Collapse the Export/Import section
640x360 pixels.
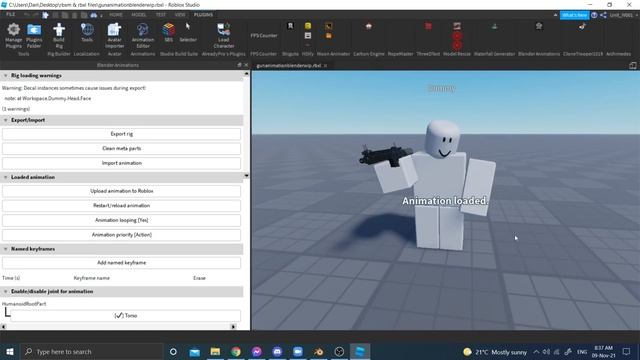coord(6,120)
